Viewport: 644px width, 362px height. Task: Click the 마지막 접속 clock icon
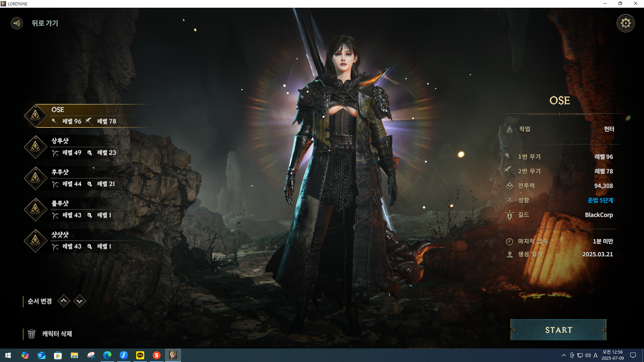[x=509, y=242]
